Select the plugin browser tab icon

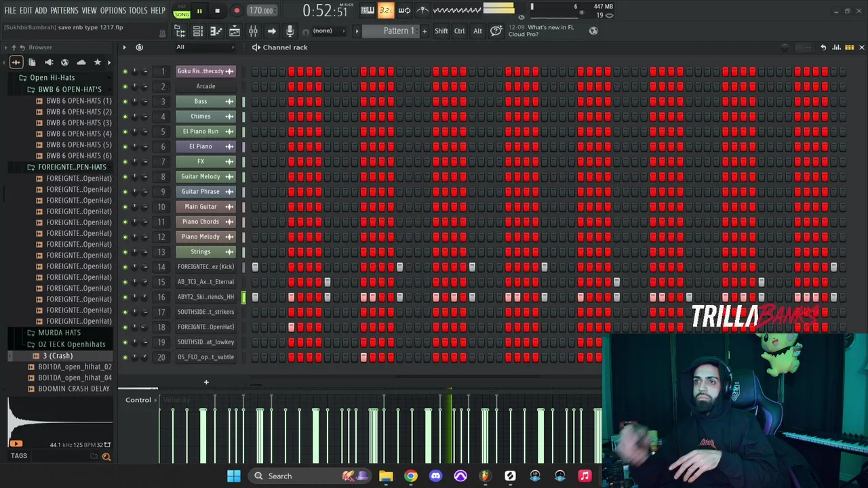(48, 62)
